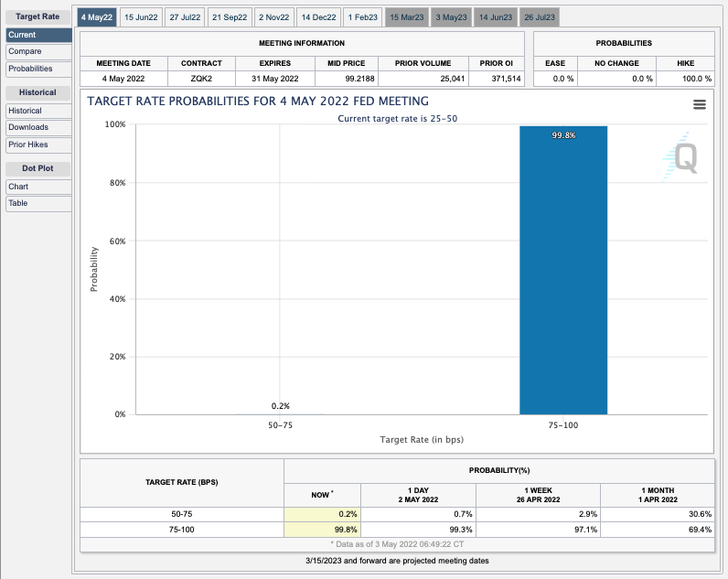
Task: Open Table under Dot Plot
Action: click(39, 203)
